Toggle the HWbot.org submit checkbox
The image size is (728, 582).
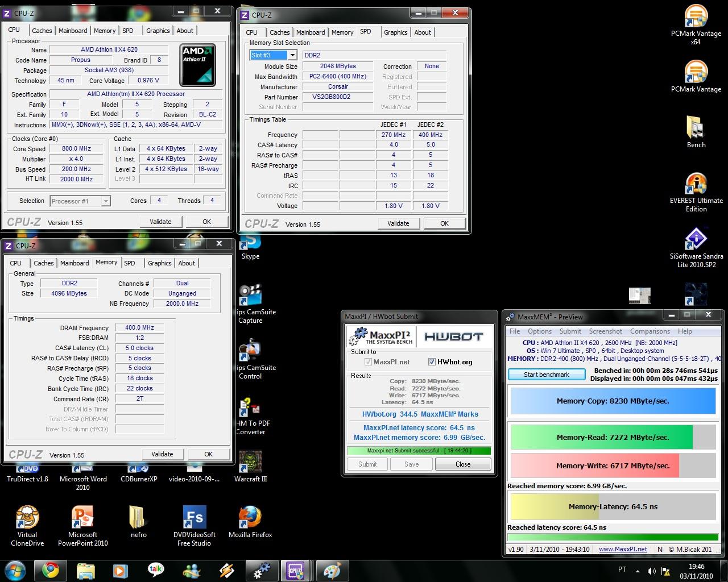pyautogui.click(x=432, y=362)
